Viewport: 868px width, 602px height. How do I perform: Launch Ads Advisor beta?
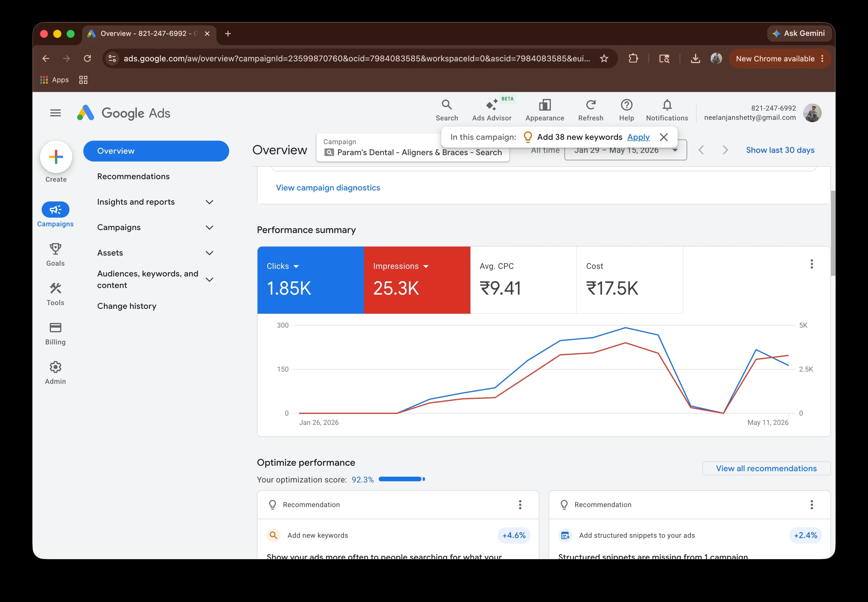click(x=492, y=110)
